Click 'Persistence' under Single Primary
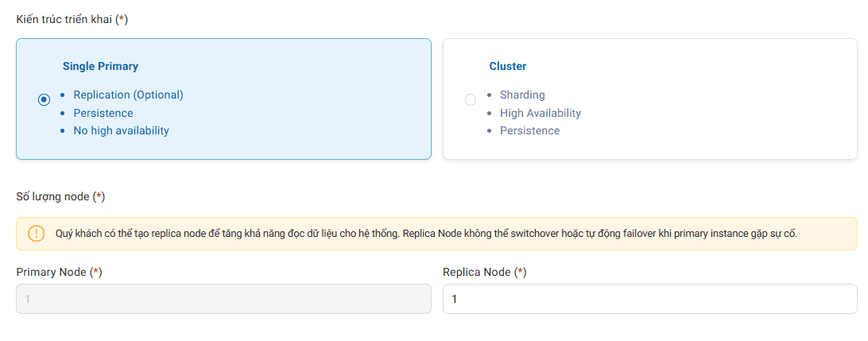This screenshot has width=868, height=341. 103,113
